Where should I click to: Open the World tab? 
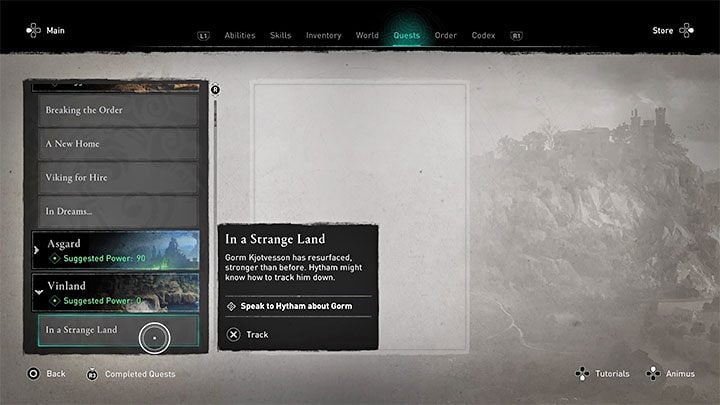click(367, 35)
